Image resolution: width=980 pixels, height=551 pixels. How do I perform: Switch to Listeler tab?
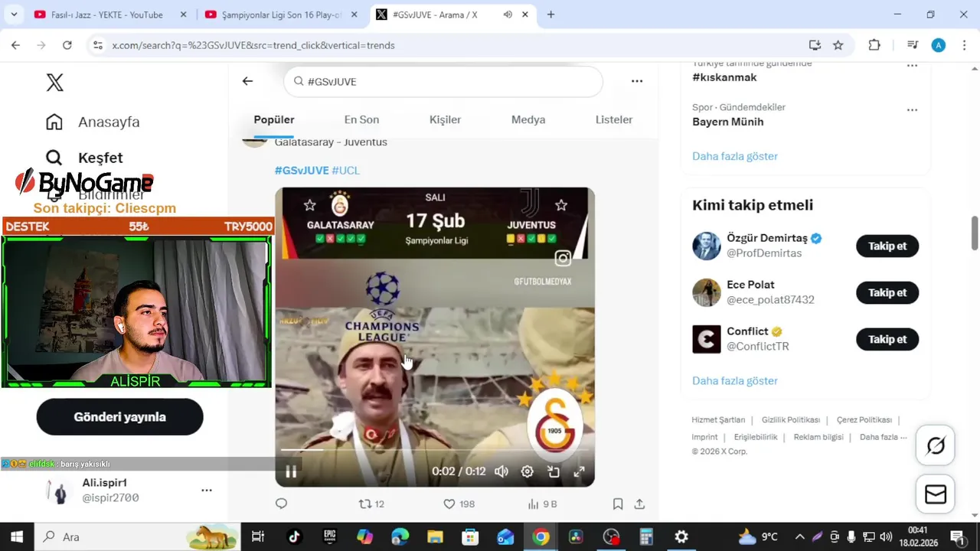(x=614, y=119)
